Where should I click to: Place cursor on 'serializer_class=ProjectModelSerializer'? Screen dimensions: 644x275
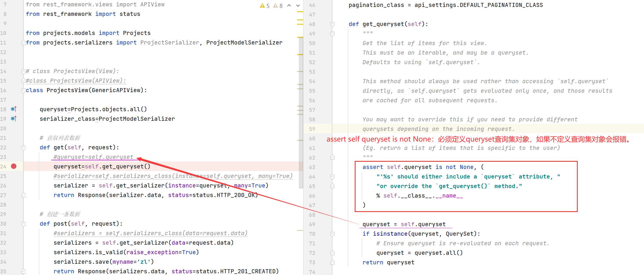[x=107, y=119]
